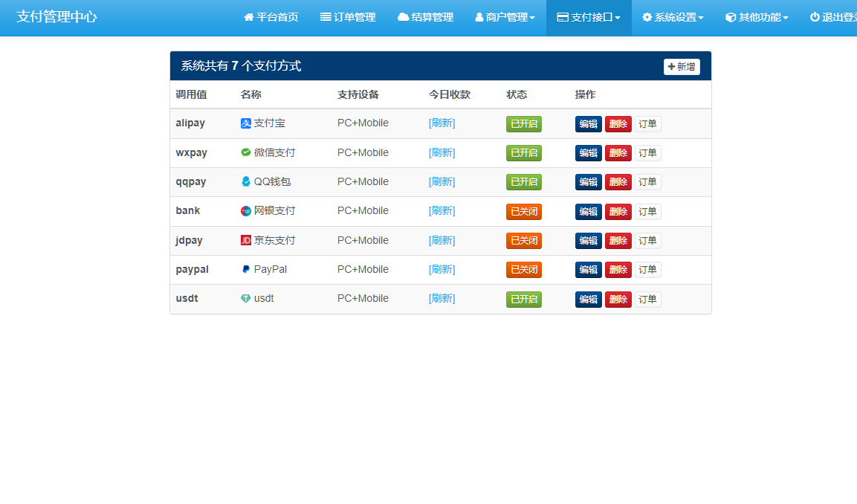The height and width of the screenshot is (504, 857).
Task: Click the usdt Tether logo icon
Action: click(246, 299)
